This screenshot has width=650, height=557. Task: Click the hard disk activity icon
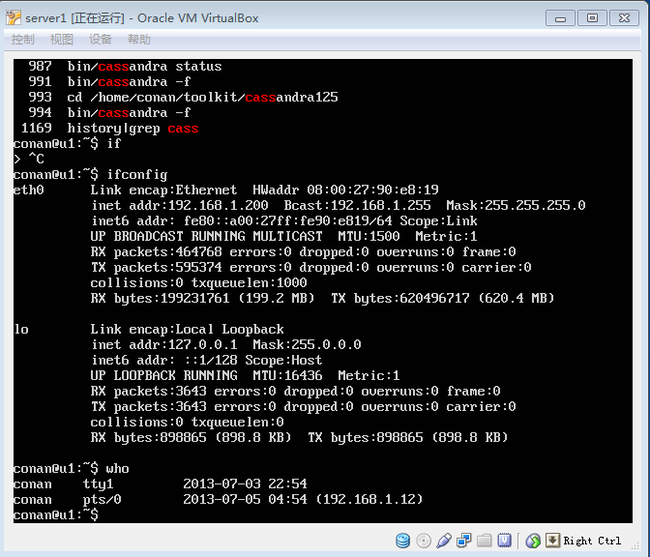[x=403, y=540]
